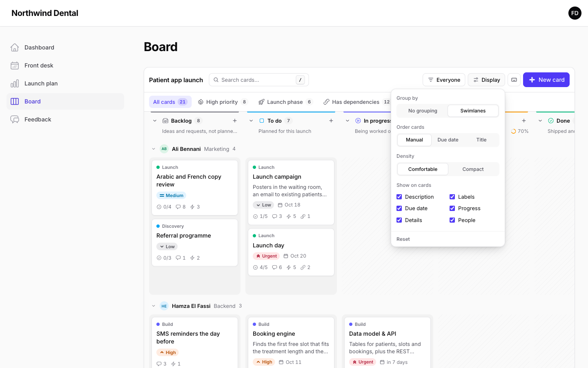Image resolution: width=588 pixels, height=368 pixels.
Task: Click Reset in the Display panel
Action: pos(403,239)
